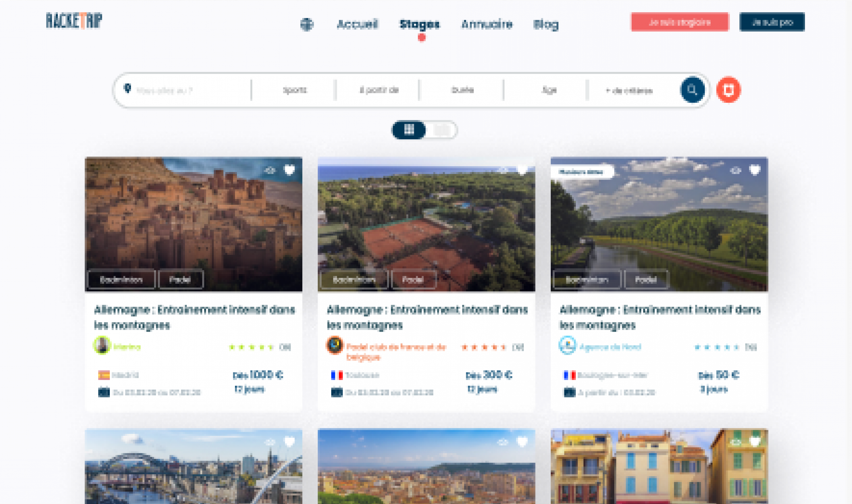
Task: Click the 'Dès 300 €' price
Action: pos(489,375)
